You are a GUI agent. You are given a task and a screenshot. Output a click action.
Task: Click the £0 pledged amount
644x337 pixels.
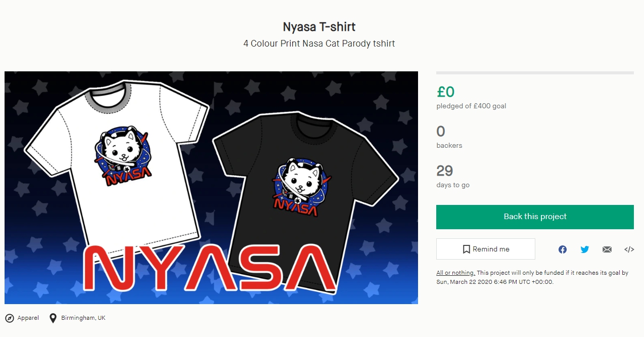[446, 92]
